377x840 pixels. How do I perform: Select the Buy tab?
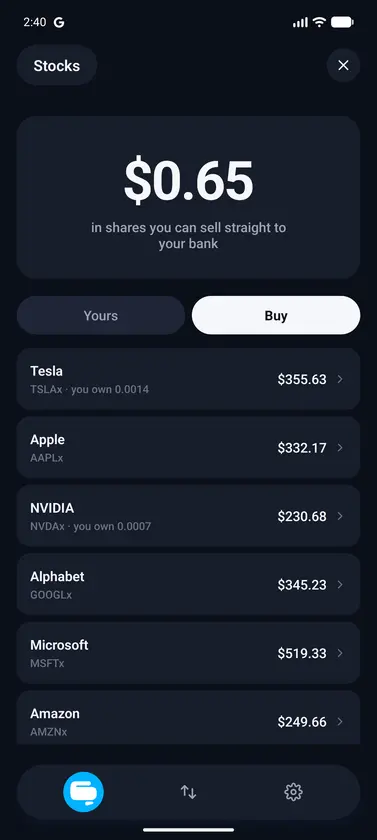pos(276,316)
